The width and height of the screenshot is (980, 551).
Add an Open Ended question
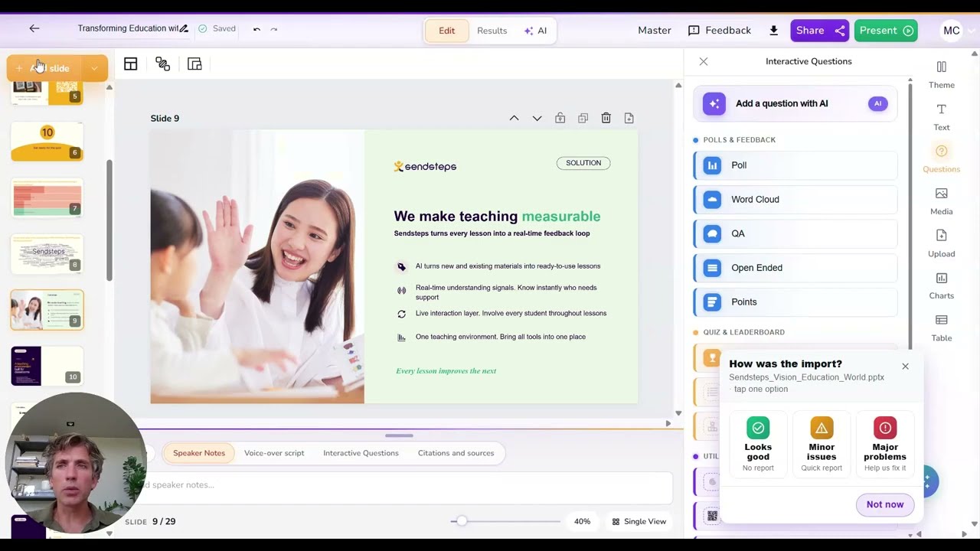click(x=795, y=268)
